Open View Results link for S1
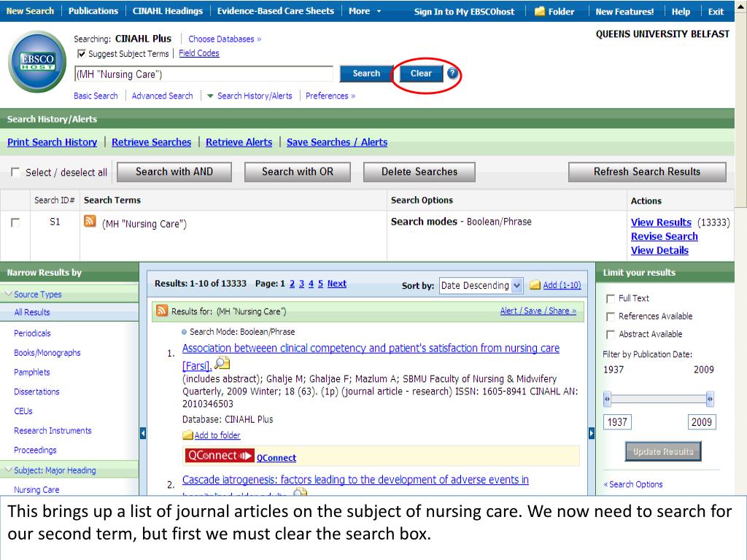This screenshot has height=560, width=747. [661, 222]
